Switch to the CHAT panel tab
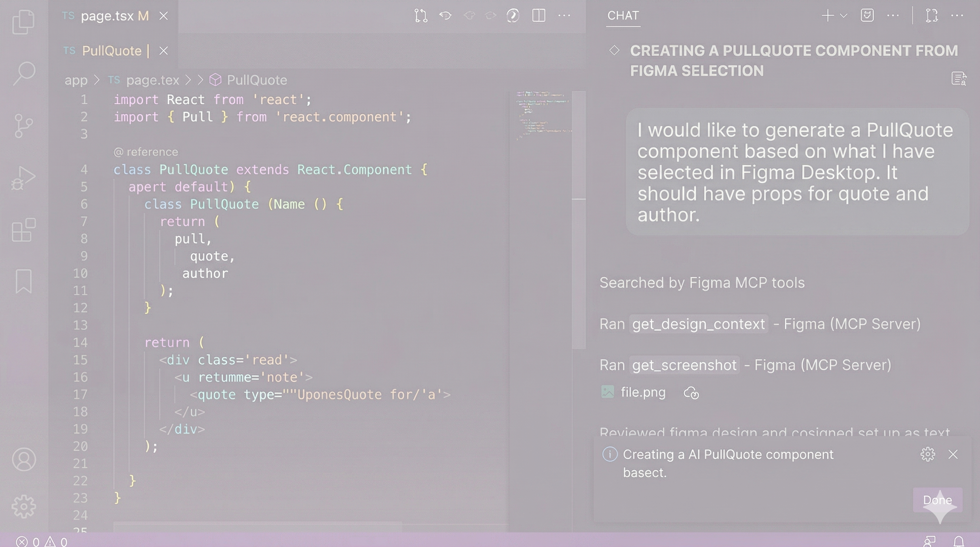This screenshot has width=980, height=547. [x=623, y=16]
